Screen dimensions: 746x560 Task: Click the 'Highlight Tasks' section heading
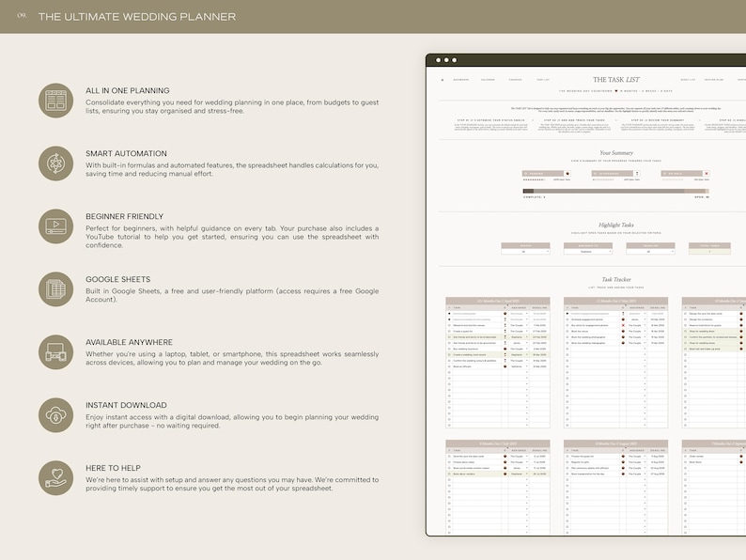(x=616, y=225)
